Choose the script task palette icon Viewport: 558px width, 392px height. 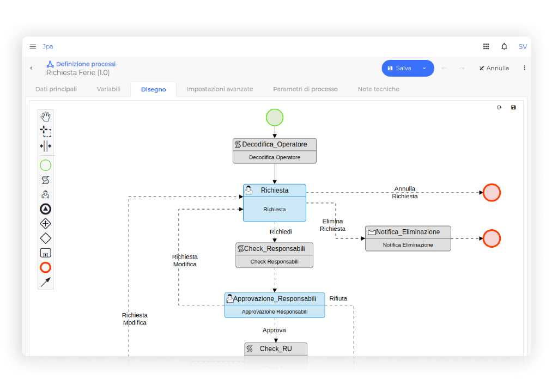point(46,180)
